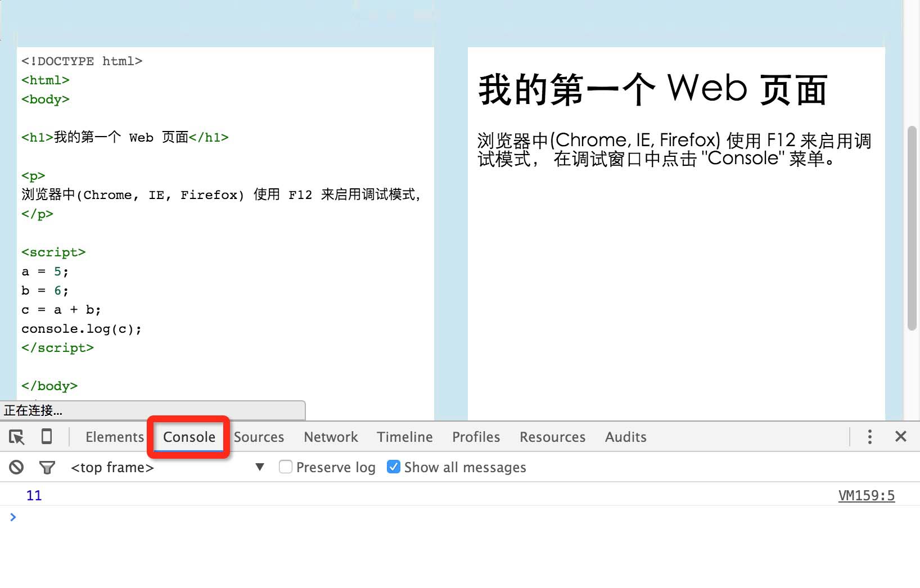Screen dimensions: 920x588
Task: Click the console output value 11
Action: click(34, 495)
